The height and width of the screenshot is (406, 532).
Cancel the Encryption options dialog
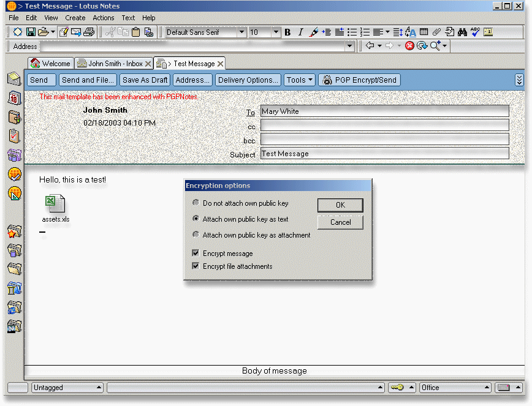[340, 222]
